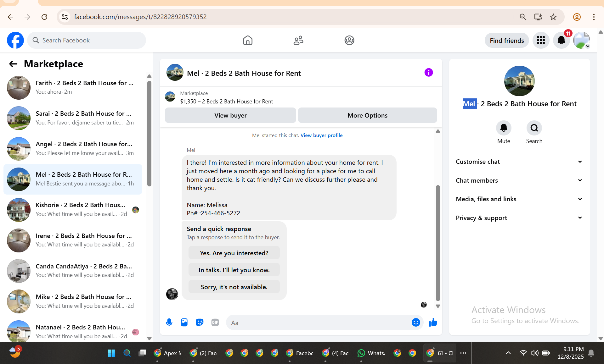The image size is (604, 364).
Task: Open the taskbar overflow three dots
Action: coord(463,353)
